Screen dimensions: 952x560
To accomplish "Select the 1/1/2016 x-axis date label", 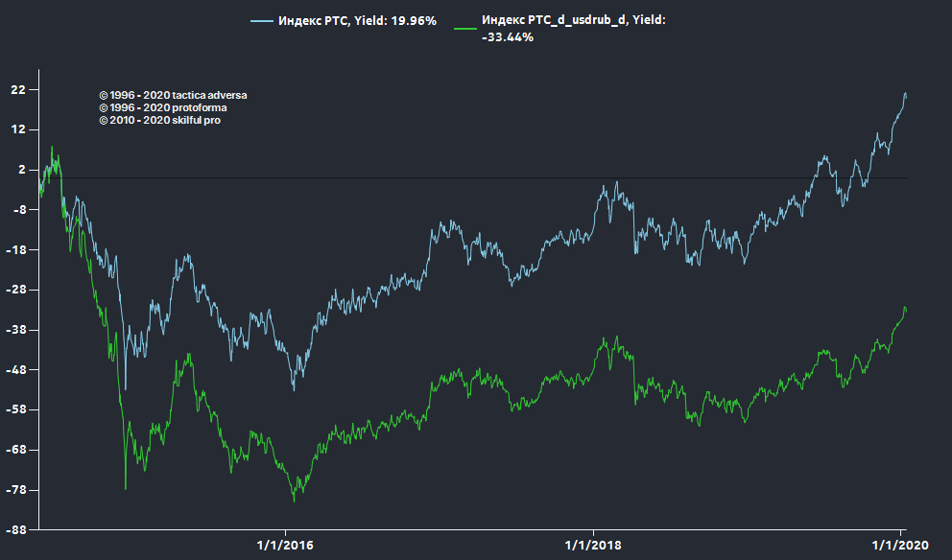I will pos(286,545).
